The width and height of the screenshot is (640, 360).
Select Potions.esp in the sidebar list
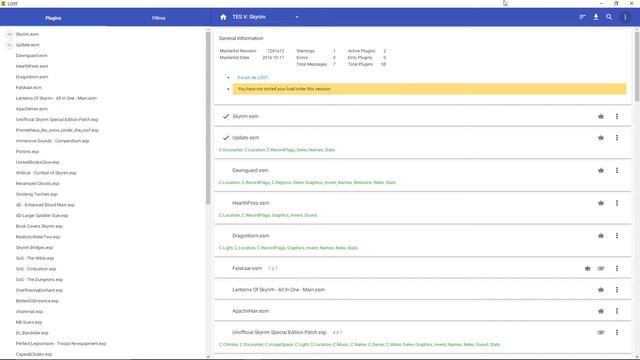(x=27, y=151)
